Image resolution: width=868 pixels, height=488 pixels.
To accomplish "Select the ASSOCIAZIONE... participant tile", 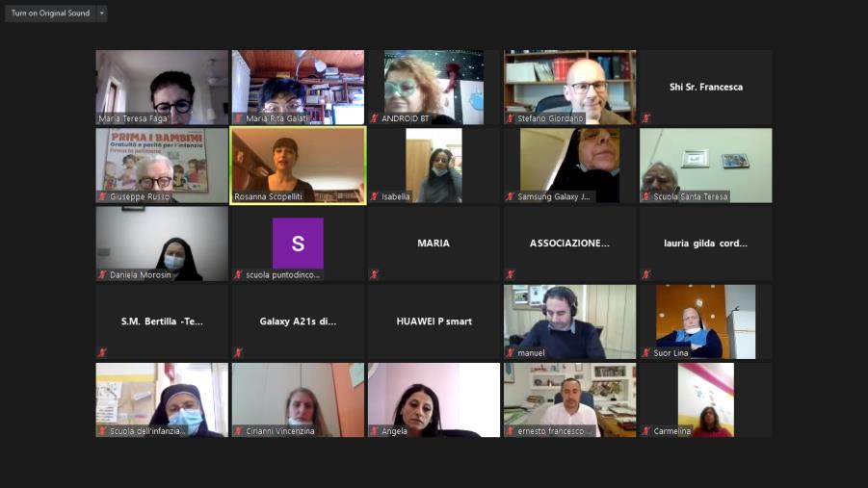I will [x=569, y=244].
